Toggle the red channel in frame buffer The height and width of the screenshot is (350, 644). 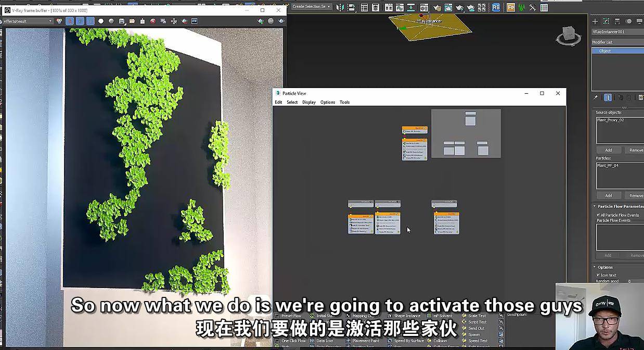tap(70, 21)
